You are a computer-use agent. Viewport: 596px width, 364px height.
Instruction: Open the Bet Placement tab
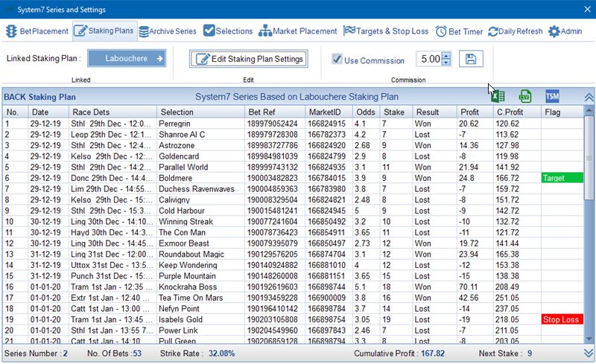37,31
